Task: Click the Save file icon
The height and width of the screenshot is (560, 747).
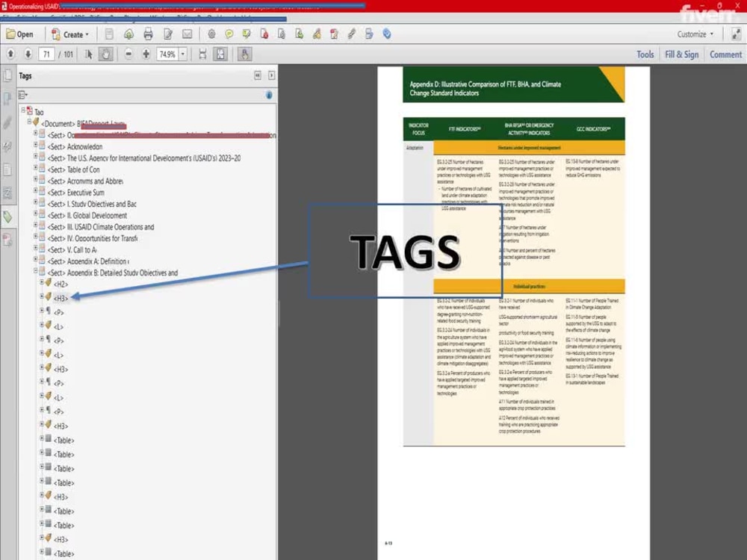Action: tap(109, 34)
